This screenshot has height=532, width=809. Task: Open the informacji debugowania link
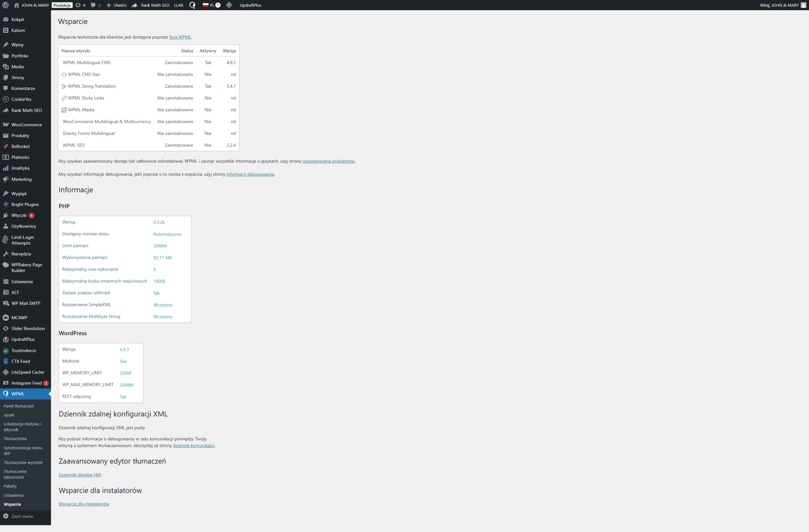[250, 174]
